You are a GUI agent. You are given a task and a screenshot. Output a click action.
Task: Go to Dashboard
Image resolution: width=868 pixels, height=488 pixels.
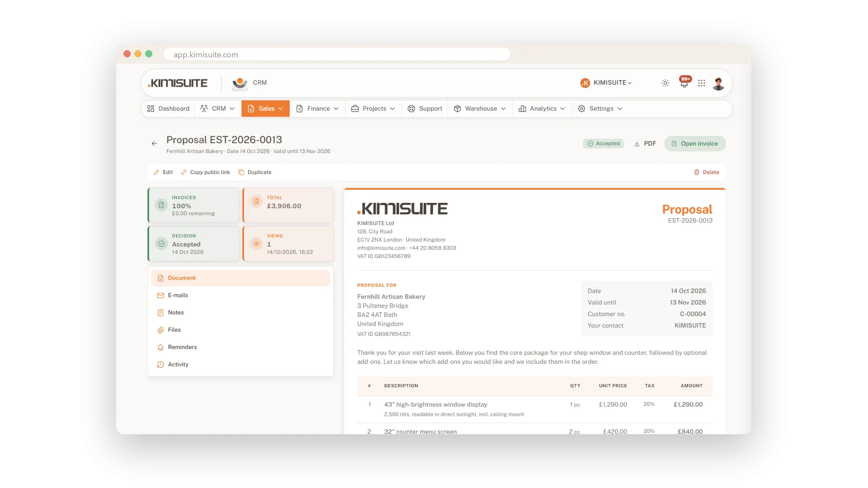coord(168,109)
